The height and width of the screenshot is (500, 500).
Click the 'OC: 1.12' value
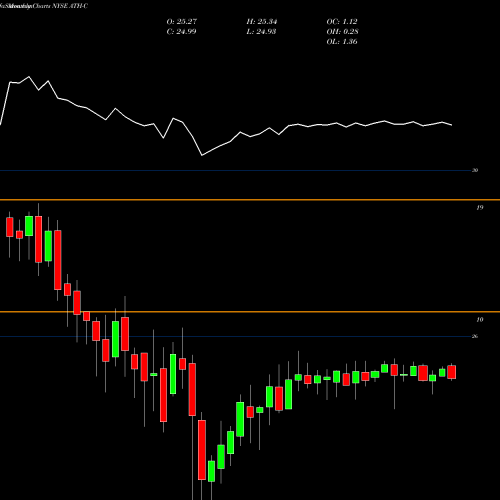tap(342, 22)
